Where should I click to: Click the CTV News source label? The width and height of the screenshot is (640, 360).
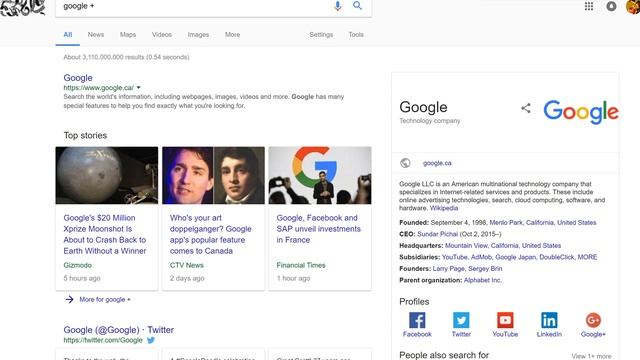pos(187,265)
